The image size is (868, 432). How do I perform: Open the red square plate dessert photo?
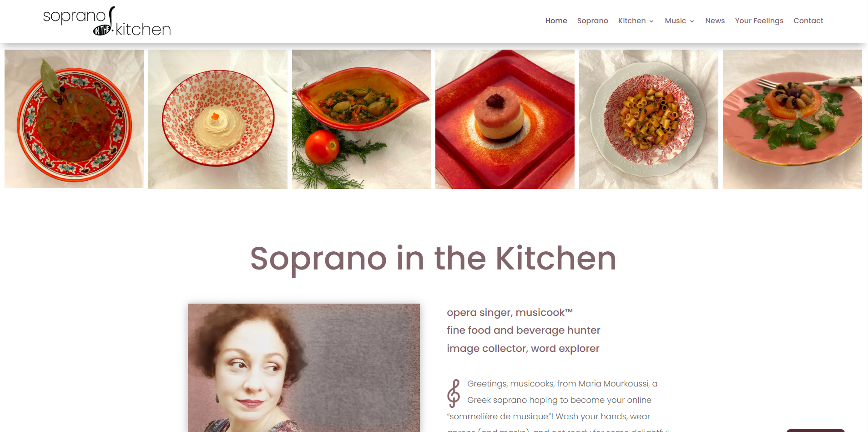505,119
